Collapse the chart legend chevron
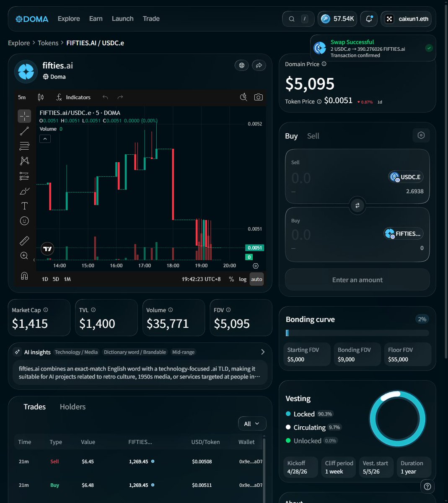The height and width of the screenshot is (503, 448). coord(45,139)
